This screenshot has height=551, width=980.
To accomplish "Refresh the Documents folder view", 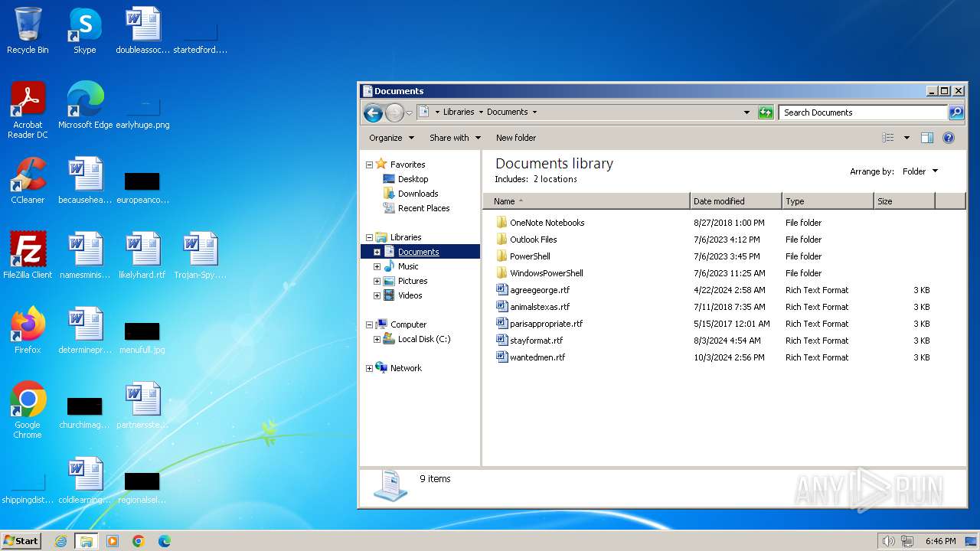I will click(766, 112).
